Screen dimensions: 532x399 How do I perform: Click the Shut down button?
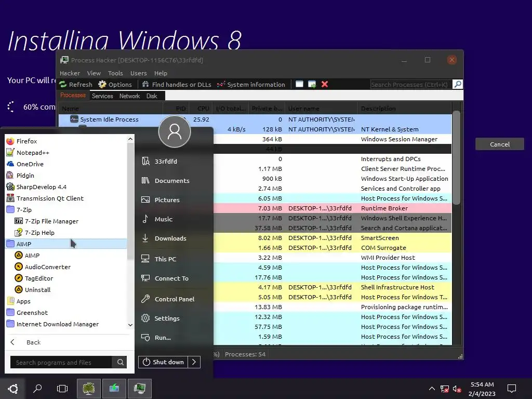coord(163,362)
